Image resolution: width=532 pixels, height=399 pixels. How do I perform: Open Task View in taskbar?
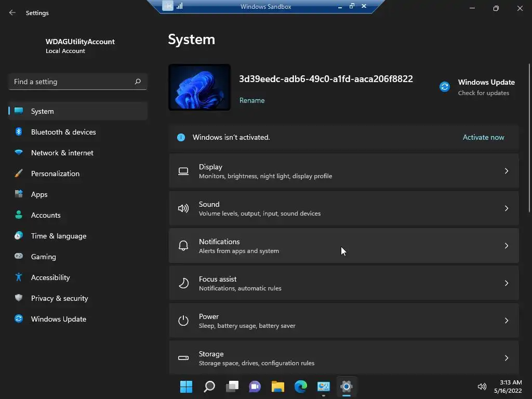point(232,387)
